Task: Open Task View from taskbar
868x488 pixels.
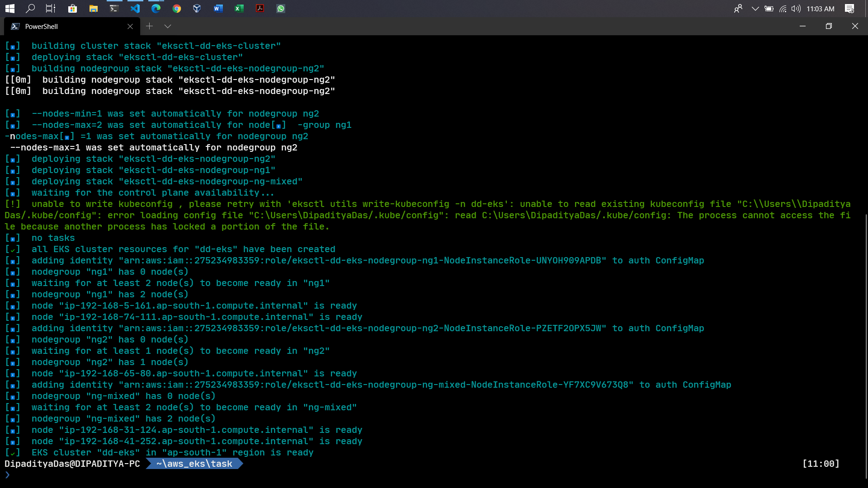Action: click(x=51, y=9)
